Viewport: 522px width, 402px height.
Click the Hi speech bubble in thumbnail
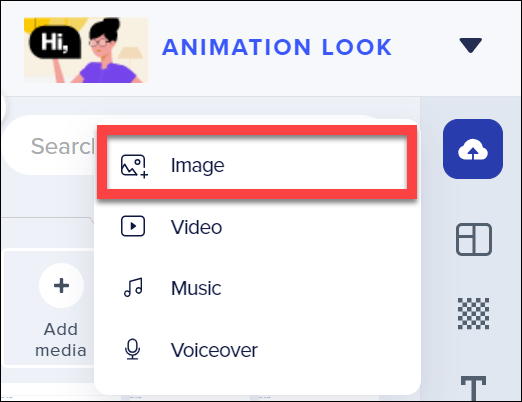pos(55,42)
